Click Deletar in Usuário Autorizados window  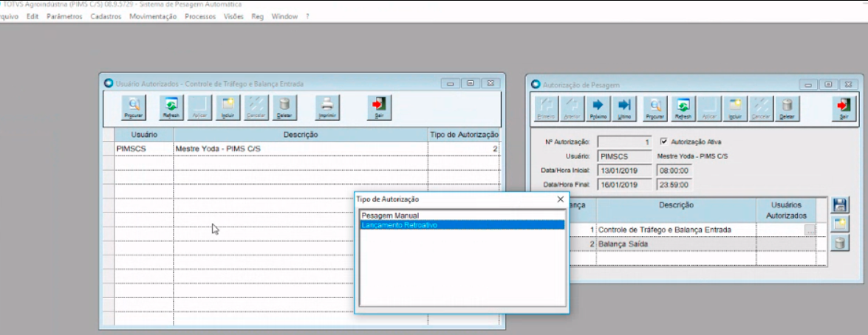(x=284, y=107)
